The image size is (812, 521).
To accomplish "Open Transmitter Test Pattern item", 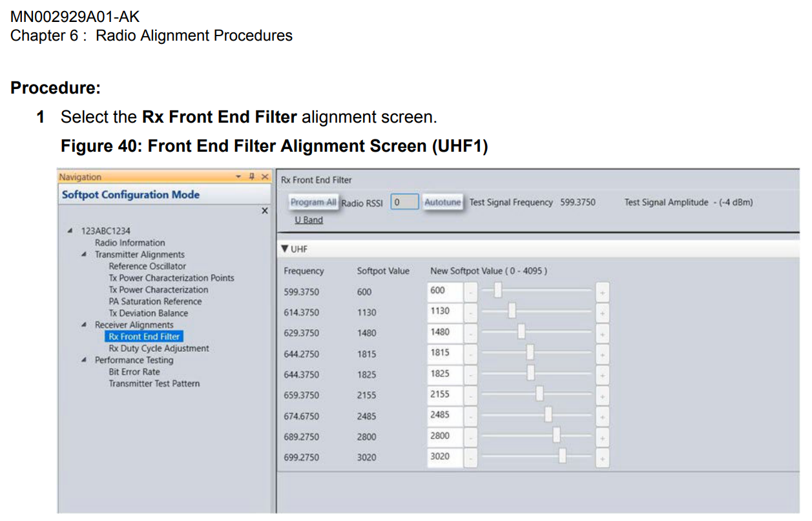I will 154,383.
